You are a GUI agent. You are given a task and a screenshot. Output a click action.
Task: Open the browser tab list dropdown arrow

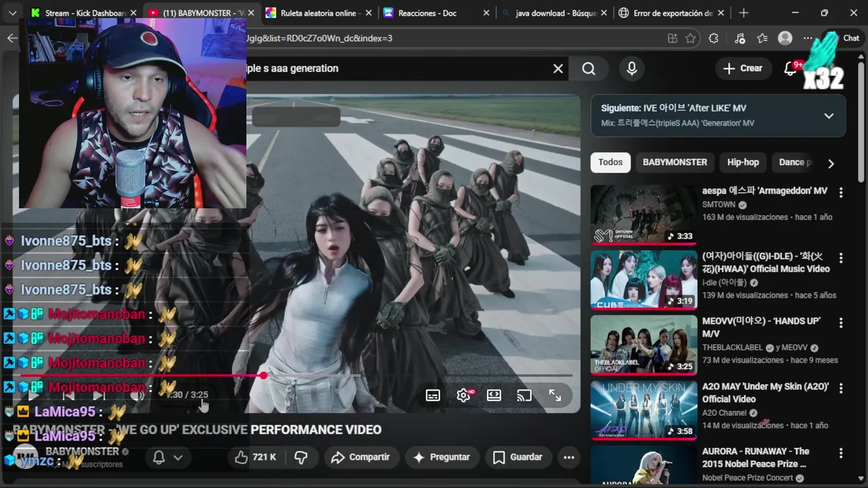[x=12, y=13]
